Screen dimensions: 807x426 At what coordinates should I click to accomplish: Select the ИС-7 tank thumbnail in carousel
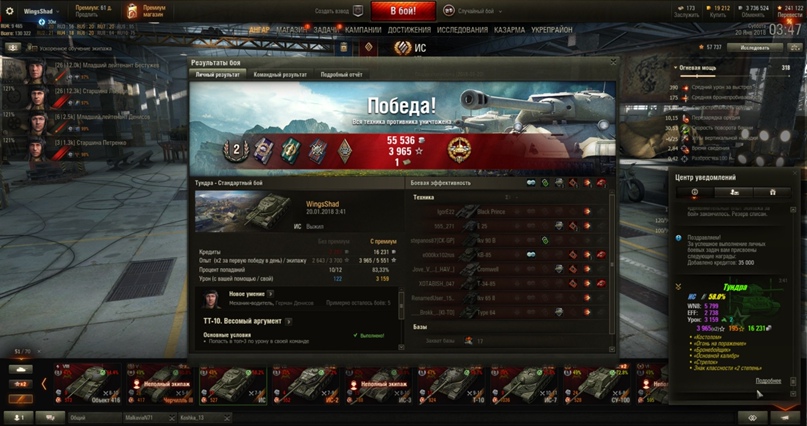coord(523,384)
